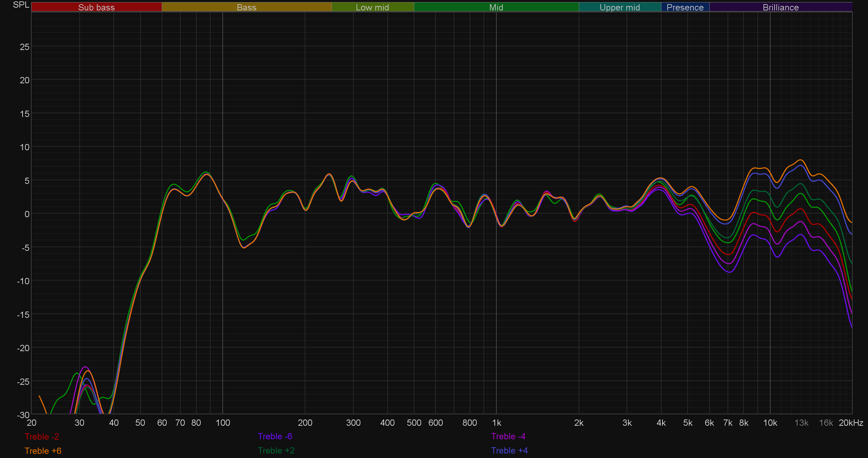This screenshot has height=458, width=868.
Task: Toggle the Treble -2 legend entry
Action: 42,436
